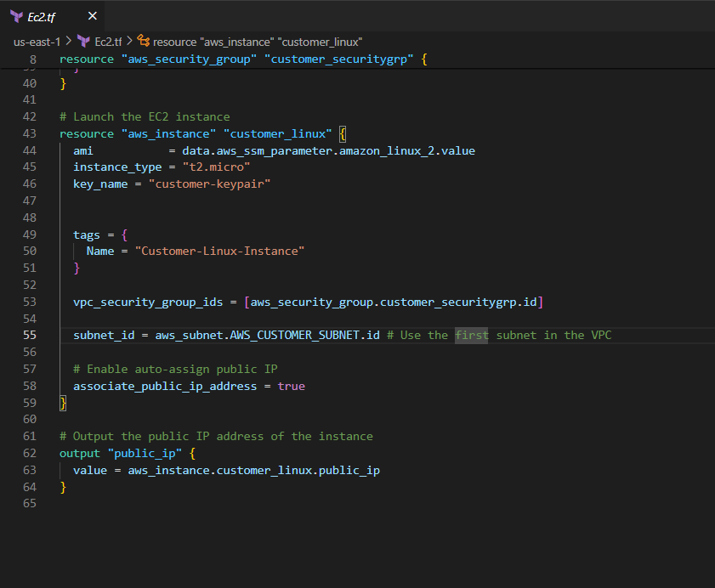Click the "value" attribute on line 63

(90, 471)
